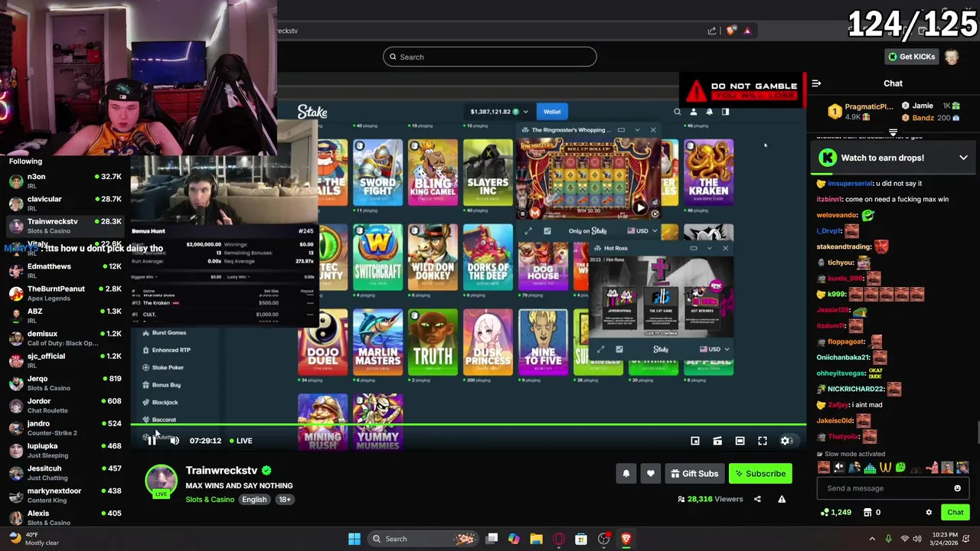Click first quick emote in chat row
The width and height of the screenshot is (980, 551).
[823, 468]
